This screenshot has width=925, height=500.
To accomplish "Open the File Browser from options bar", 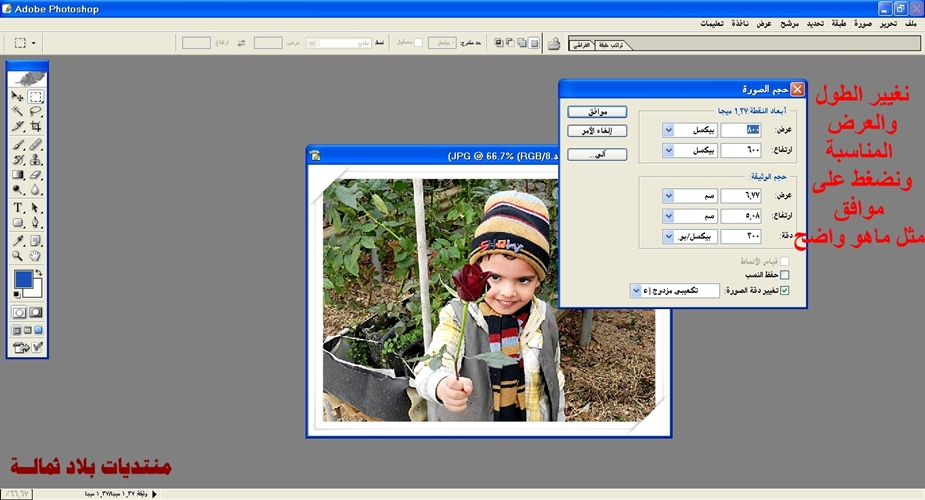I will click(554, 44).
